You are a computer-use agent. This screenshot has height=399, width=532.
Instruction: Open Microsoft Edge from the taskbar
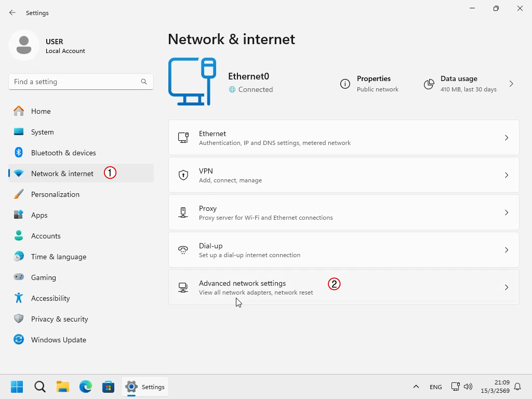point(86,387)
